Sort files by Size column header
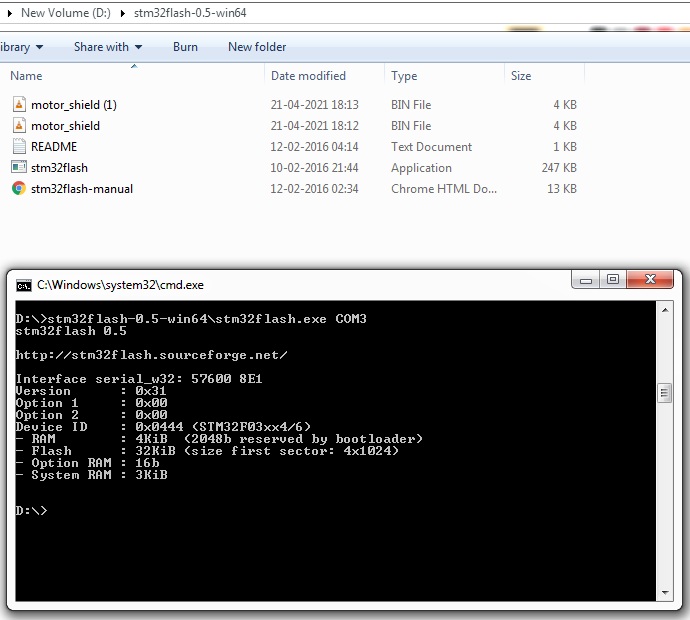This screenshot has height=620, width=690. (544, 76)
